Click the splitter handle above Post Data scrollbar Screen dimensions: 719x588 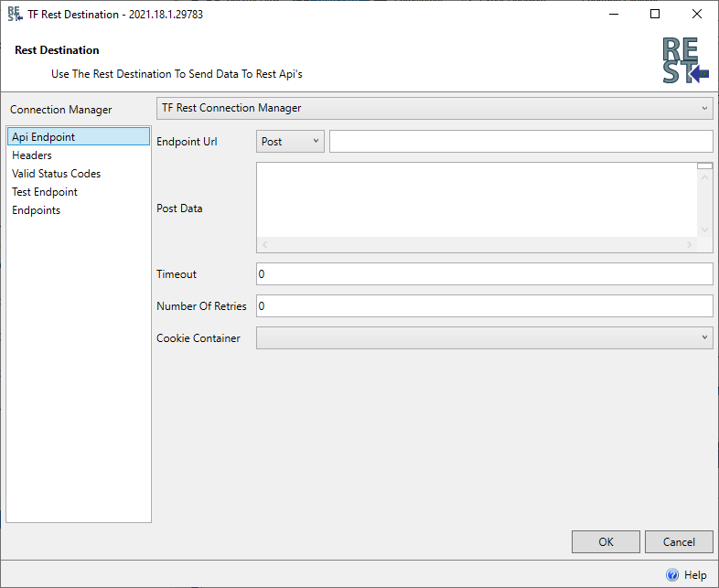[704, 166]
